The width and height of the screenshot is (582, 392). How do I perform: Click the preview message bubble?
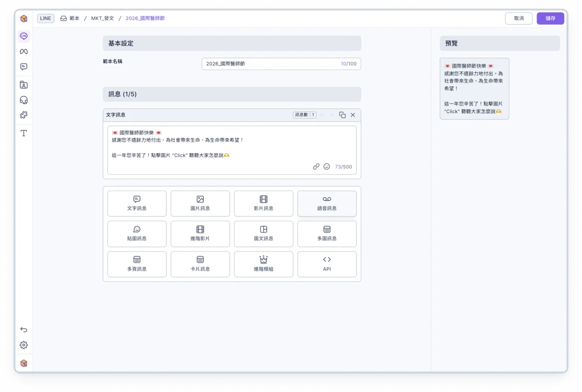[475, 89]
